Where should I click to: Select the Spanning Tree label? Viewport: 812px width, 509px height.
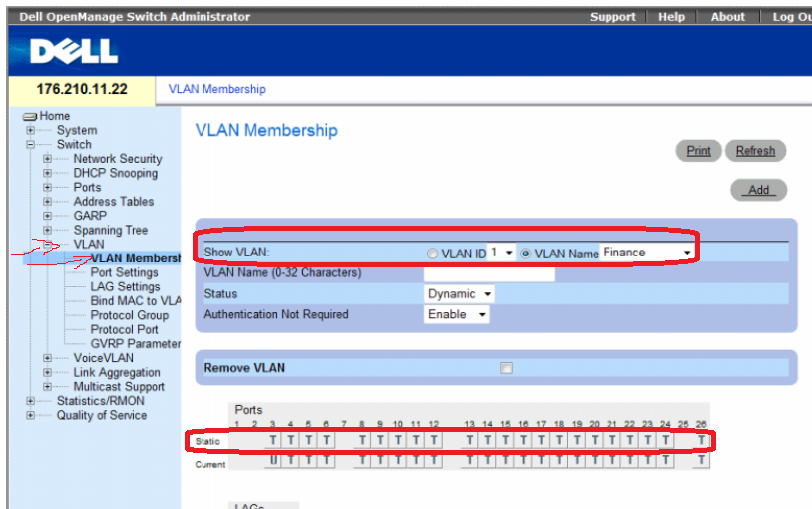[x=111, y=230]
